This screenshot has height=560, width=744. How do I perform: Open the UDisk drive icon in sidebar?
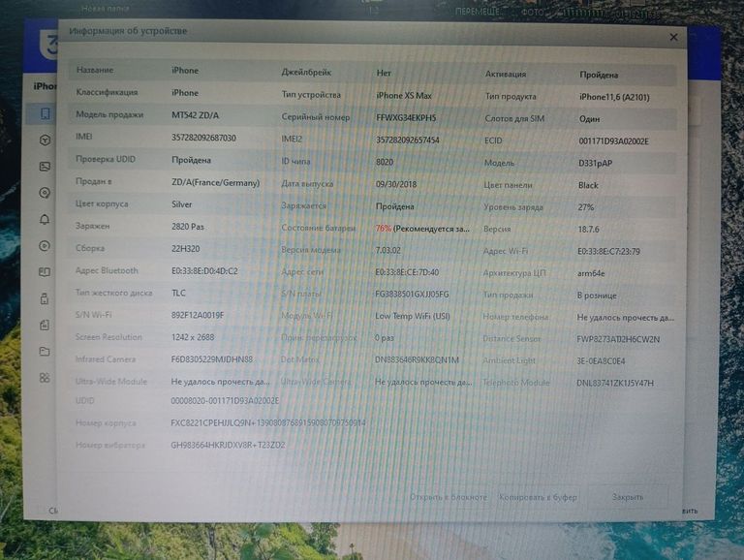pos(45,298)
